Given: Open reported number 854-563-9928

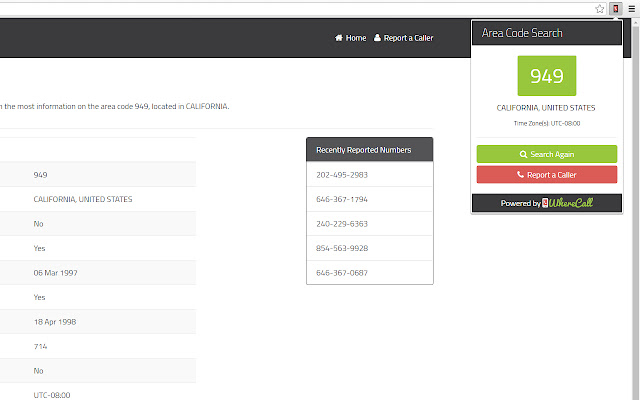Looking at the screenshot, I should coord(342,248).
